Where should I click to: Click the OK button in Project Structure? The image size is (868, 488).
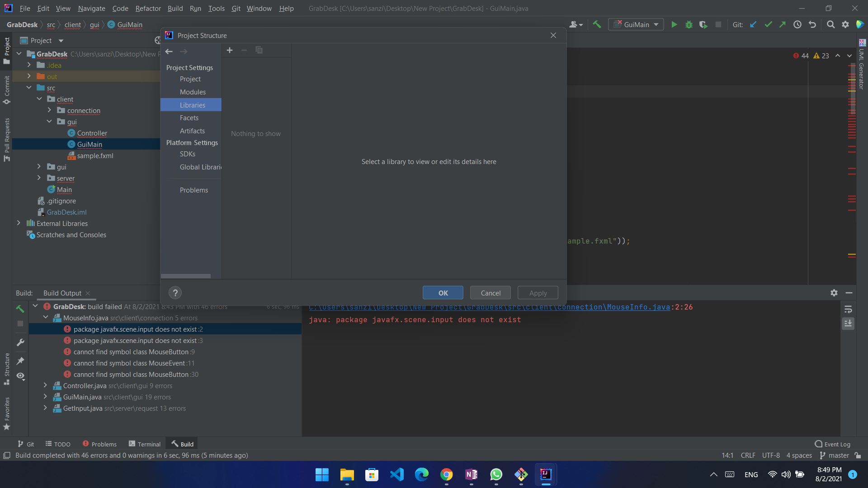(443, 292)
